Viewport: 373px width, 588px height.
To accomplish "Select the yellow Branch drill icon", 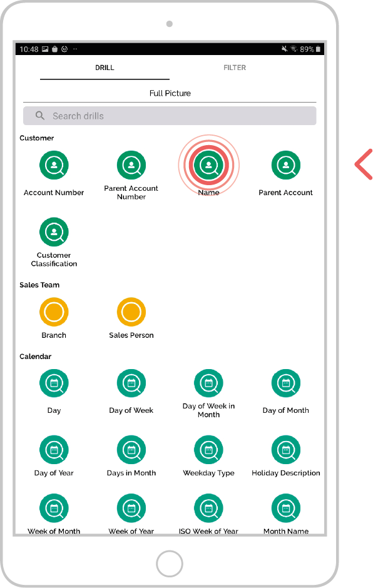I will [54, 312].
